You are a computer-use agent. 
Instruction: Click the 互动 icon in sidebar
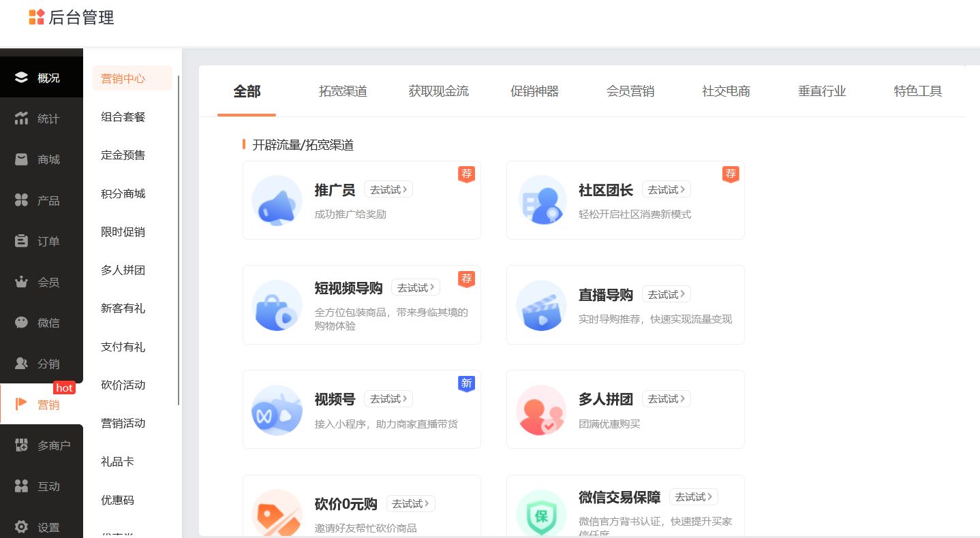(x=21, y=486)
